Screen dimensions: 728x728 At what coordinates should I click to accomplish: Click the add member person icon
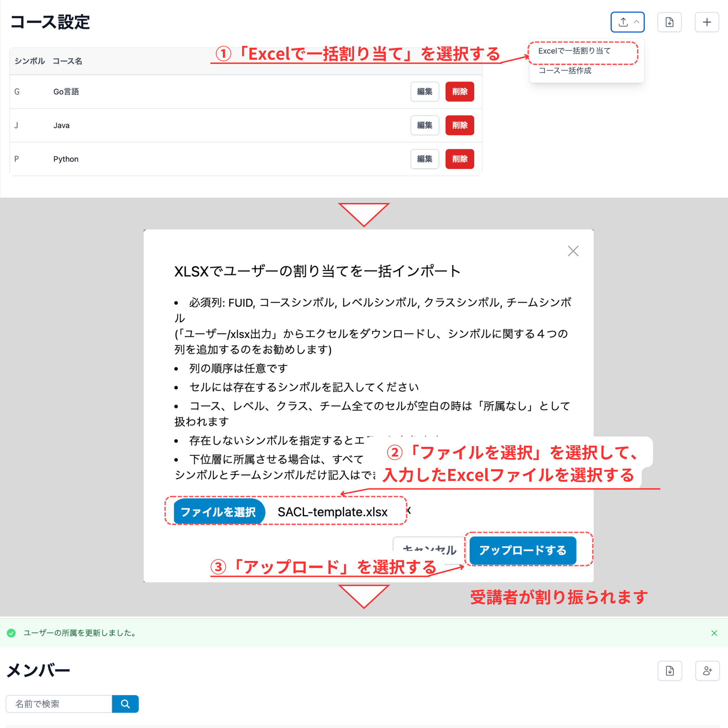coord(707,671)
